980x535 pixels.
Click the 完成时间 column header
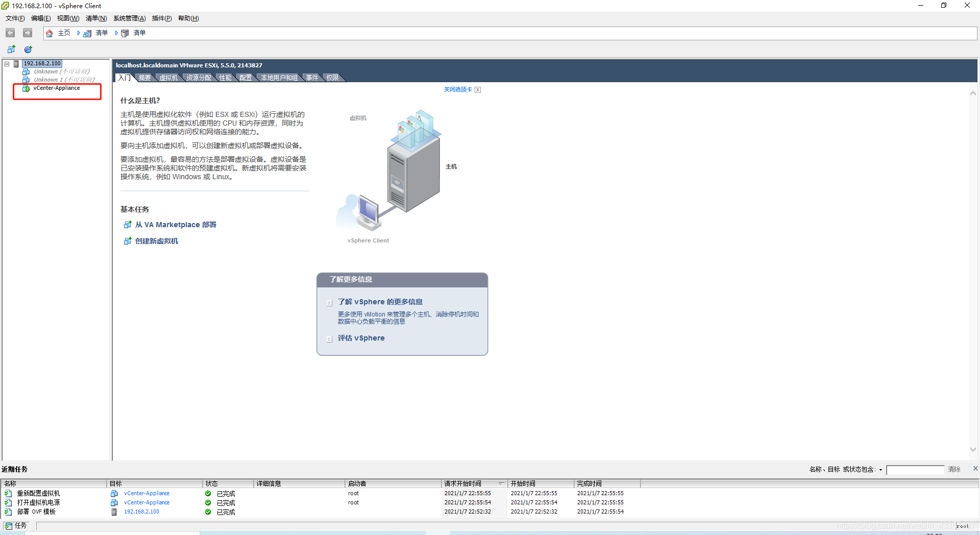click(x=607, y=483)
